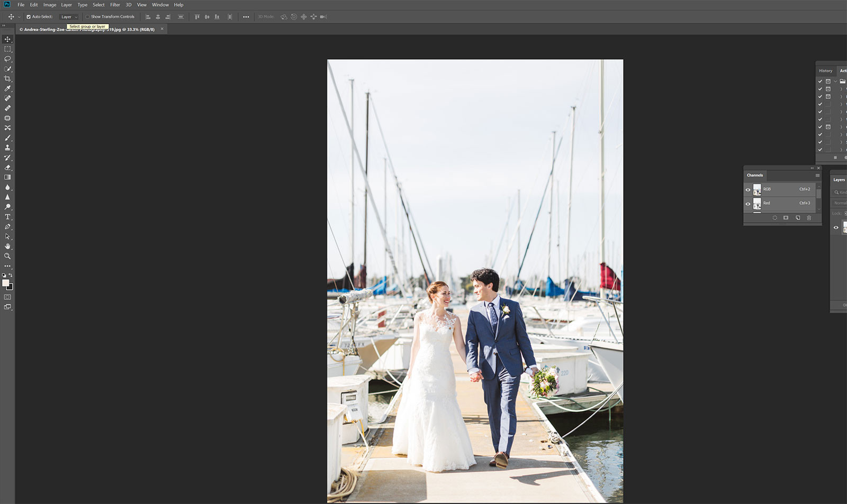Select the Gradient tool
Screen dimensions: 847x504
7,177
